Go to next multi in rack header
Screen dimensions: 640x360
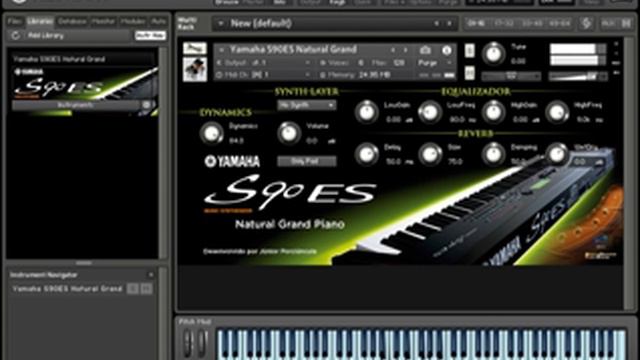pos(449,24)
